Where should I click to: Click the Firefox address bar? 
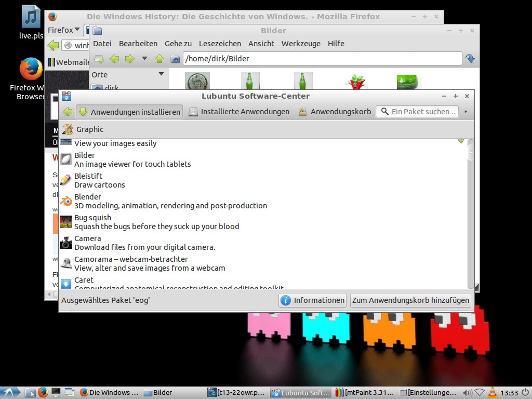tap(75, 45)
